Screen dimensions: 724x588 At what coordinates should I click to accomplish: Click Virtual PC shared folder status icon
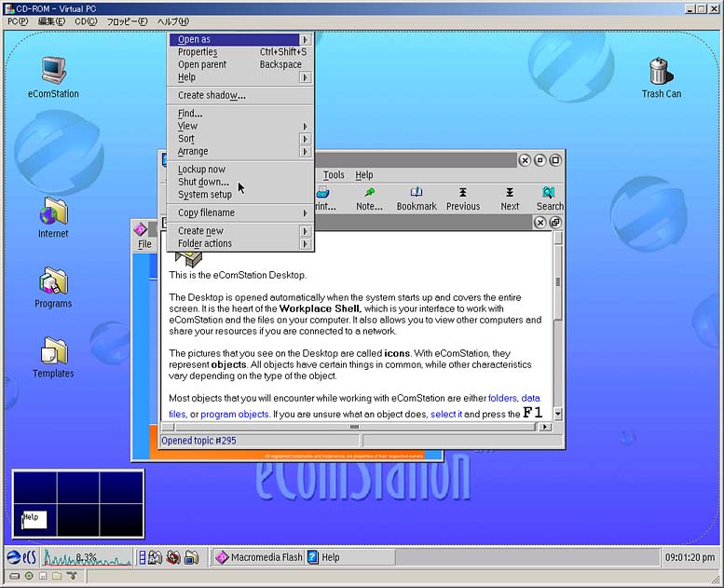coord(57,576)
